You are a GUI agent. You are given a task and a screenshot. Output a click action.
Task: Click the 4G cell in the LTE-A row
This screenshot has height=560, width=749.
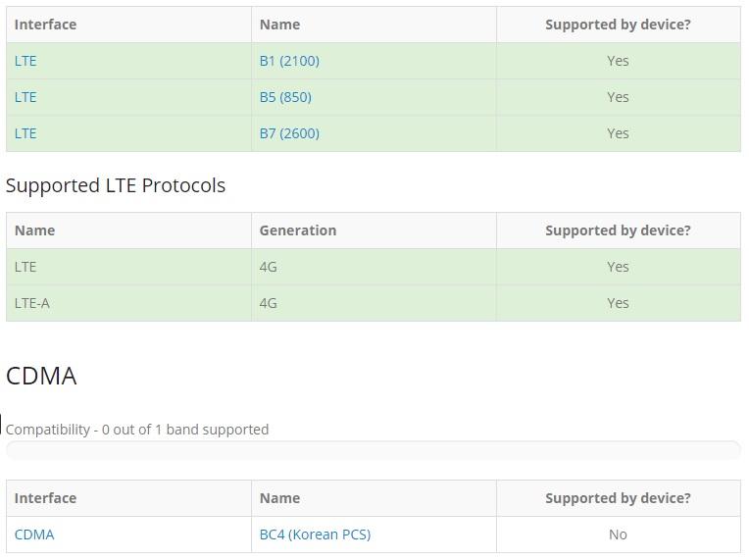269,303
